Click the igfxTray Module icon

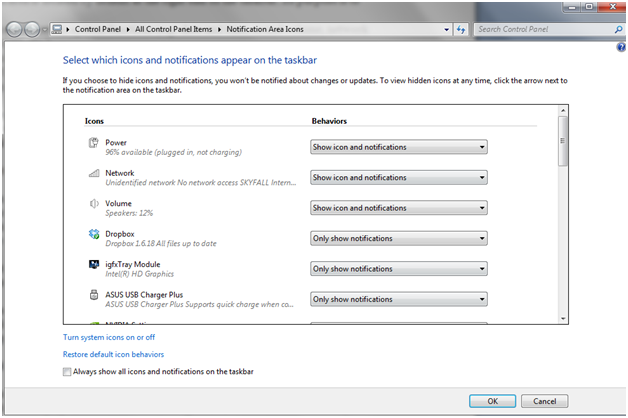pos(93,268)
